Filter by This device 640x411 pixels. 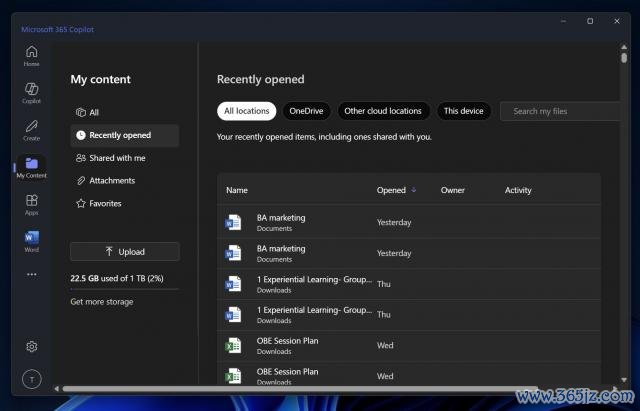463,111
